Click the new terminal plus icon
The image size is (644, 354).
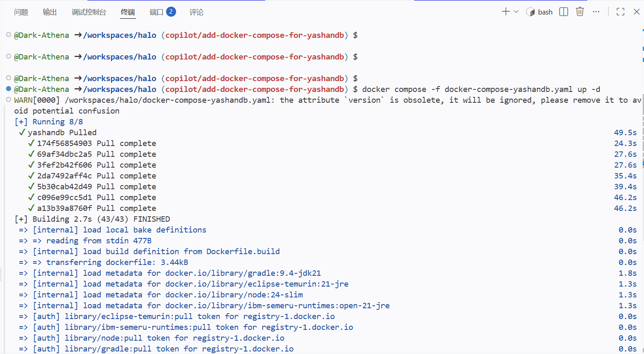505,12
